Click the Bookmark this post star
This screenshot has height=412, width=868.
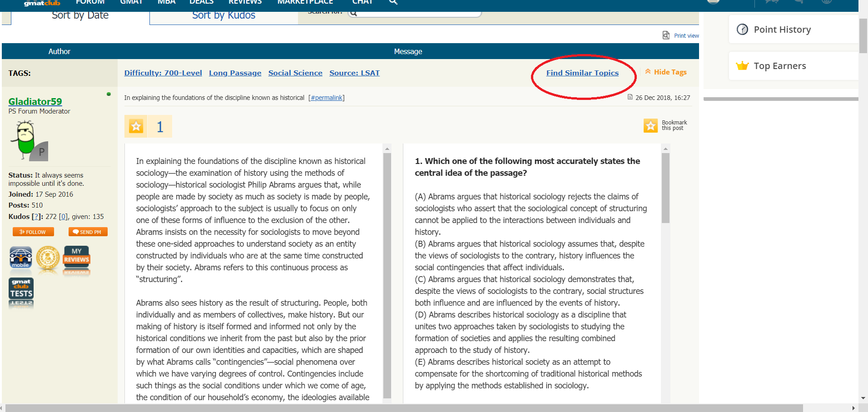(x=650, y=125)
